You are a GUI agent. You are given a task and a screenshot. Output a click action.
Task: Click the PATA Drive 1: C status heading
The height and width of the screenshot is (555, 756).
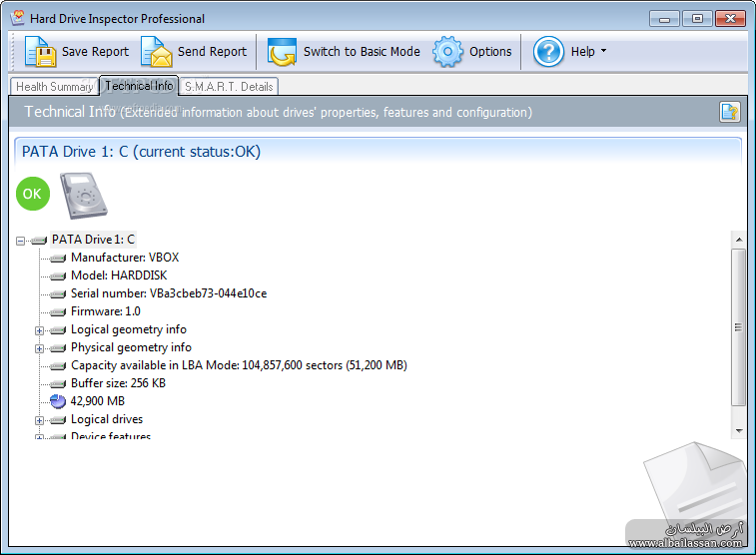pyautogui.click(x=141, y=152)
